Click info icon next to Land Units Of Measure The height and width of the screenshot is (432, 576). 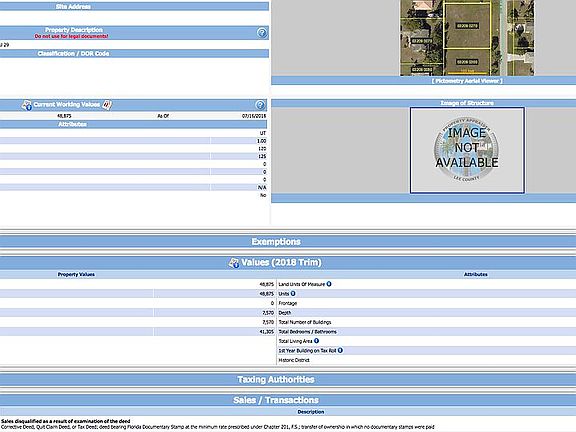point(329,284)
